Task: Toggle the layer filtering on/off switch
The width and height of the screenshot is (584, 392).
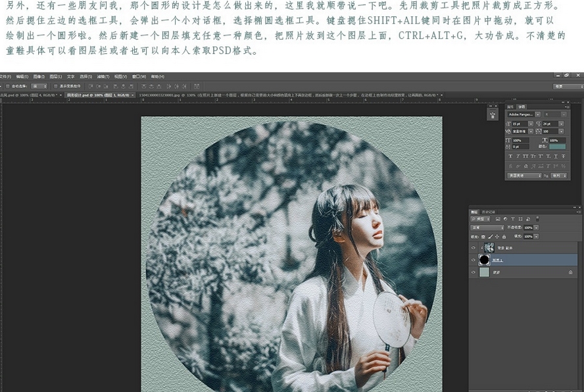Action: pyautogui.click(x=537, y=219)
